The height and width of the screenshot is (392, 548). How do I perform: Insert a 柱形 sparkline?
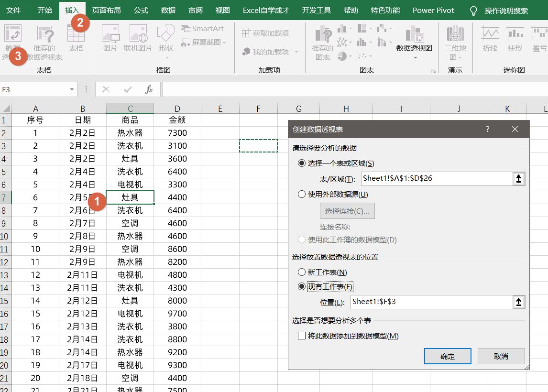tap(515, 38)
